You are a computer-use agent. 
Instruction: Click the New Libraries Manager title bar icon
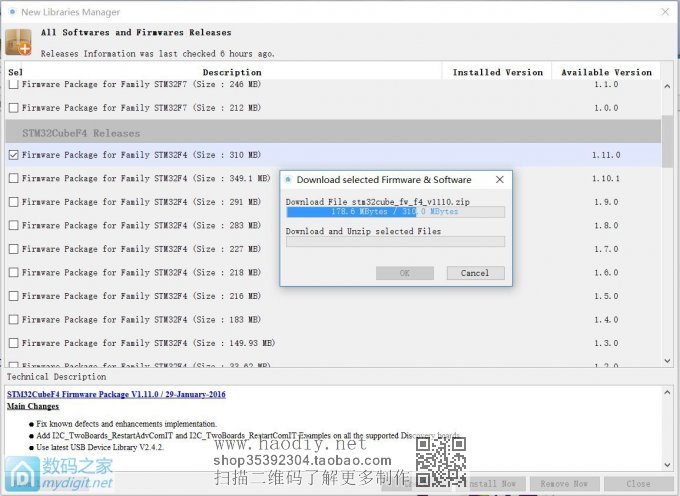pyautogui.click(x=10, y=13)
